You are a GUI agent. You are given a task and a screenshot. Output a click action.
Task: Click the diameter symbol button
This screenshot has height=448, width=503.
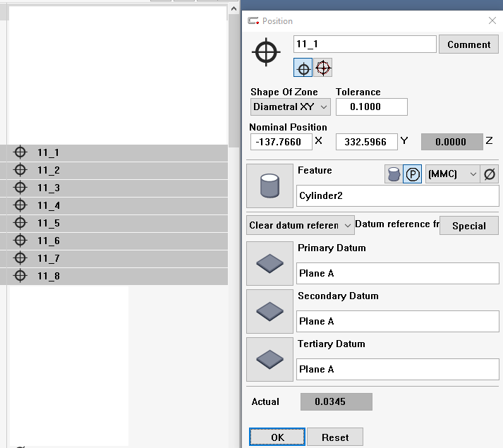click(490, 174)
